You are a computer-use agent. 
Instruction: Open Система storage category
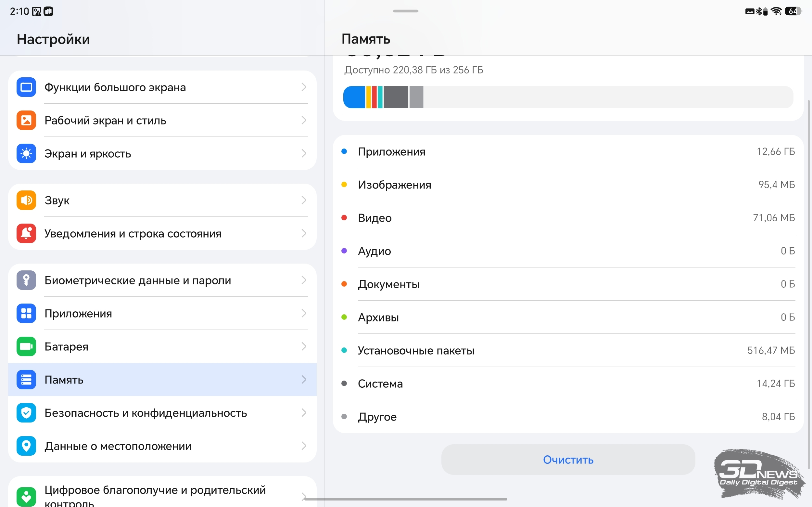click(x=568, y=383)
